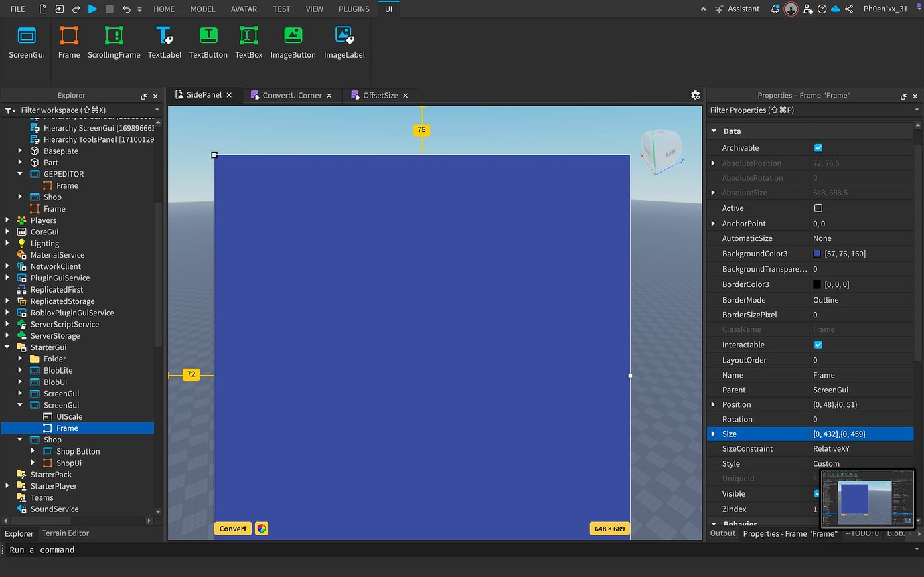Toggle the Interactable property checkbox
The height and width of the screenshot is (577, 924).
[x=818, y=345]
